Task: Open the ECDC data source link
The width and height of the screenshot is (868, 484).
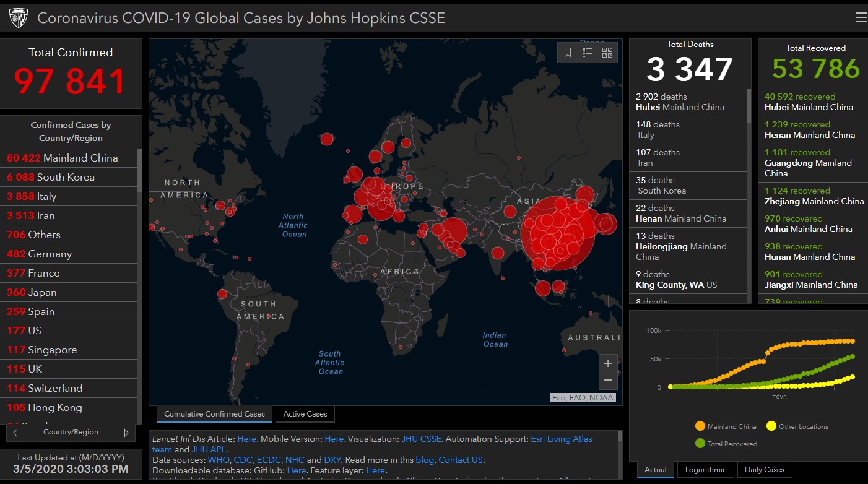Action: (268, 460)
